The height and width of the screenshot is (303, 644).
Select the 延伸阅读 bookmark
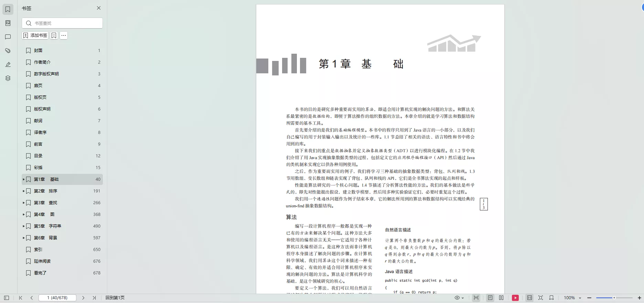(62, 261)
